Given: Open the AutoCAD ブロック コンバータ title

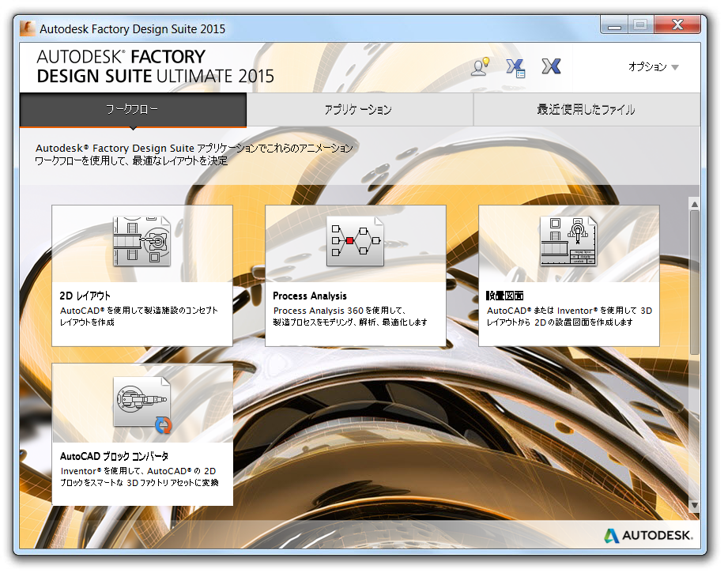Looking at the screenshot, I should [114, 457].
